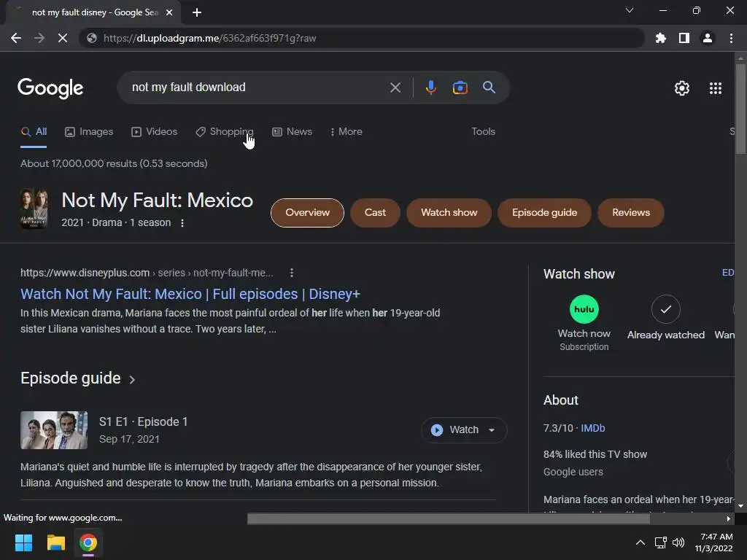Open the volume tray icon
This screenshot has height=560, width=747.
coord(678,542)
